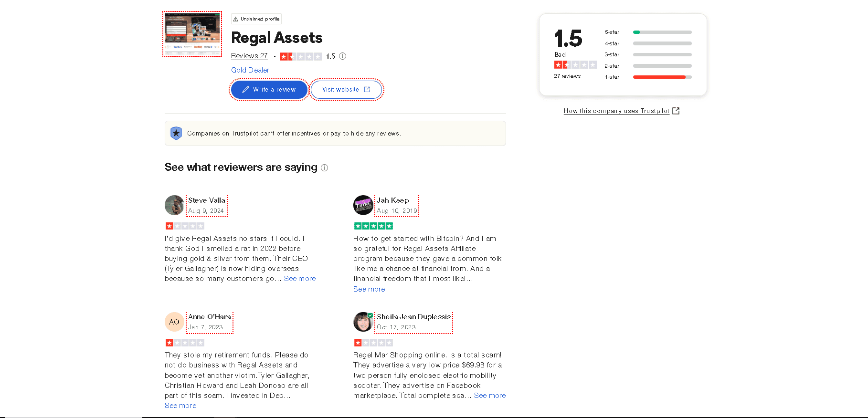Click the star rating under Bad in summary card
868x418 pixels.
[575, 65]
